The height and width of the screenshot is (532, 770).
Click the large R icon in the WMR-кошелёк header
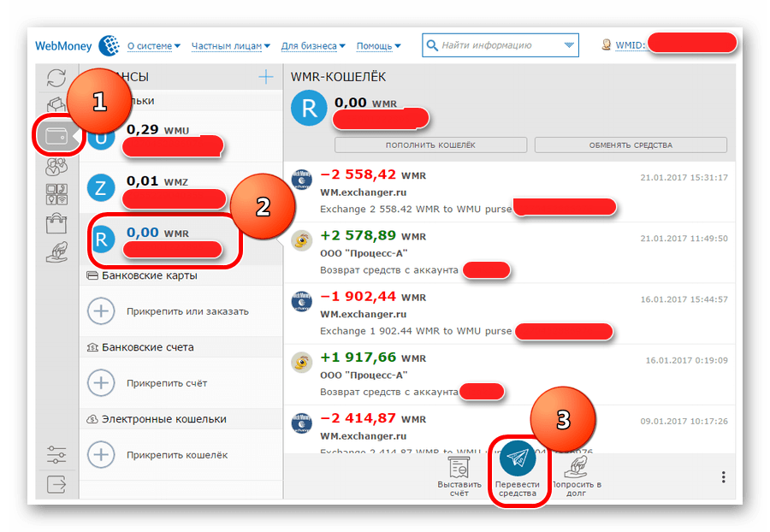coord(309,108)
